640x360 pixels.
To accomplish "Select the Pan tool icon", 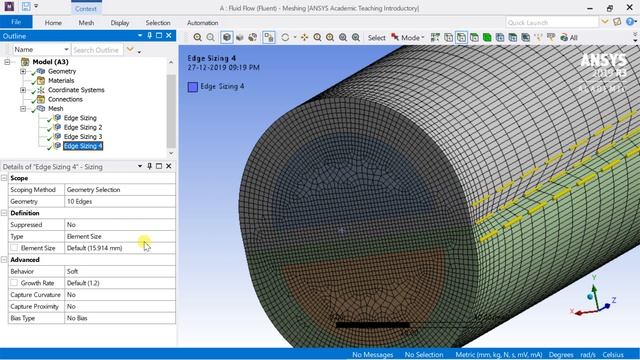I will [x=304, y=38].
